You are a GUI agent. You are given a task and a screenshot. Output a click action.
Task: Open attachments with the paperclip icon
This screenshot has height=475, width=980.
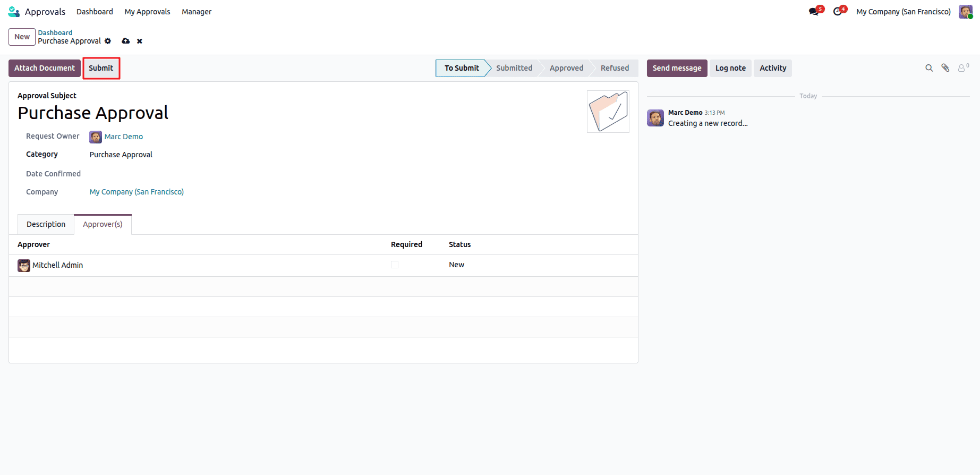945,68
